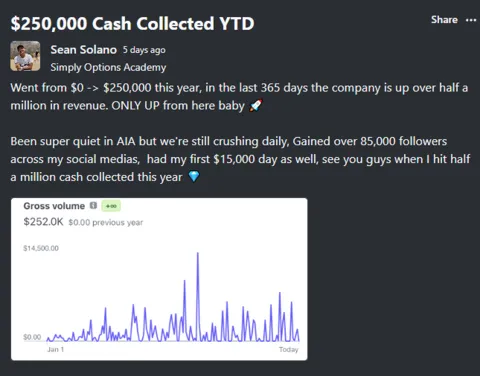The height and width of the screenshot is (376, 480).
Task: Open the Gross volume chart image
Action: [x=159, y=279]
